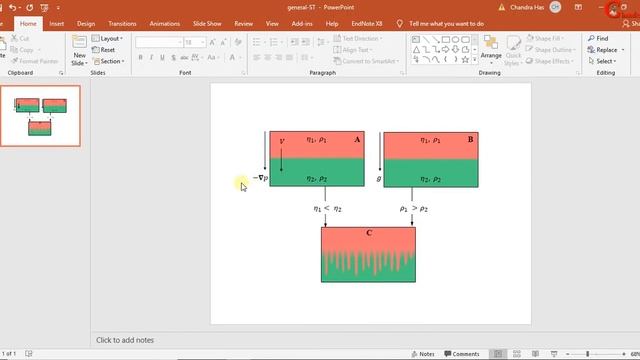640x360 pixels.
Task: Open the Transitions tab
Action: coord(122,24)
